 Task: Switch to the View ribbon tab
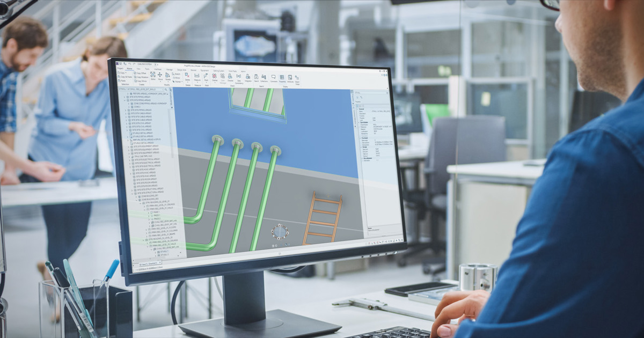tap(138, 69)
